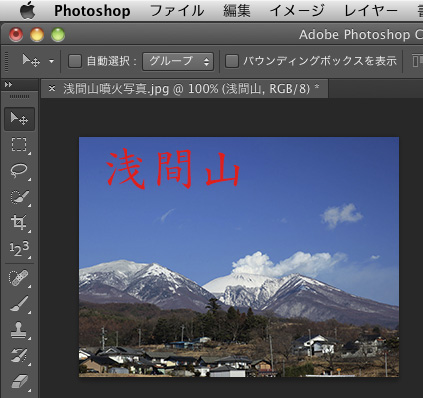The height and width of the screenshot is (398, 423).
Task: Select the Rectangular Marquee tool
Action: point(19,144)
